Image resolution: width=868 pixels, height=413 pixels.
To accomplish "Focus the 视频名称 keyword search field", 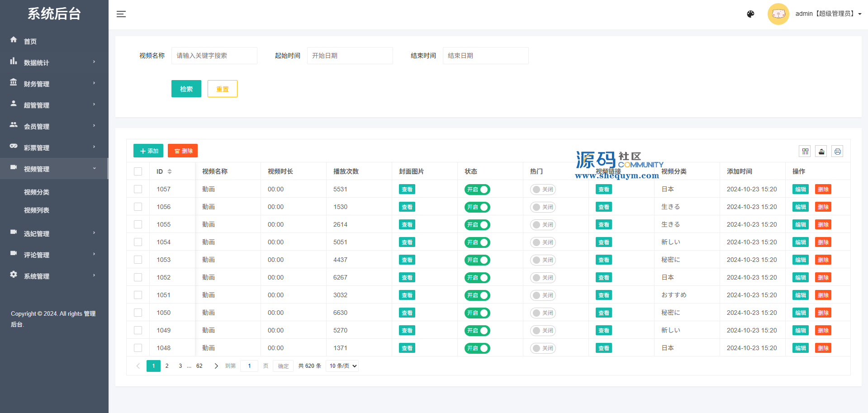I will pos(214,56).
